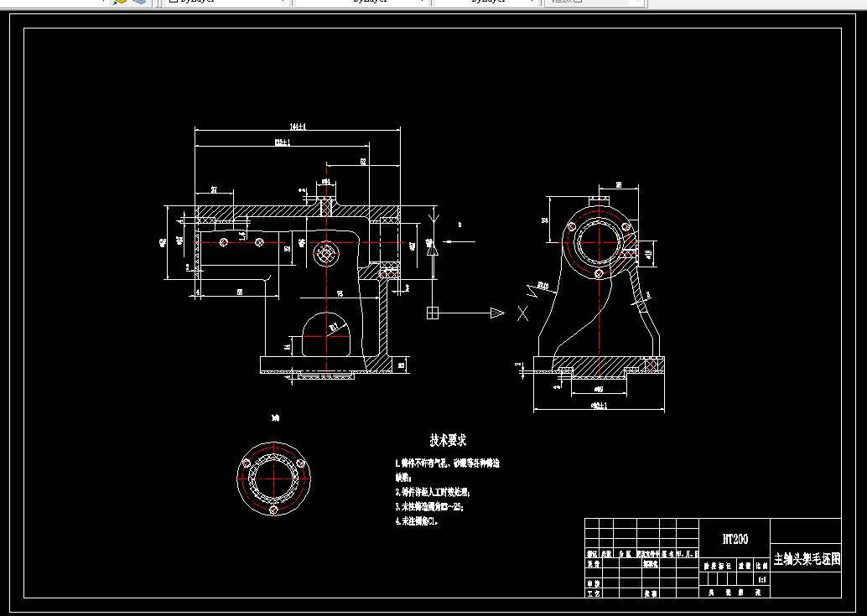867x616 pixels.
Task: Select the "重量" header cell
Action: [x=745, y=567]
